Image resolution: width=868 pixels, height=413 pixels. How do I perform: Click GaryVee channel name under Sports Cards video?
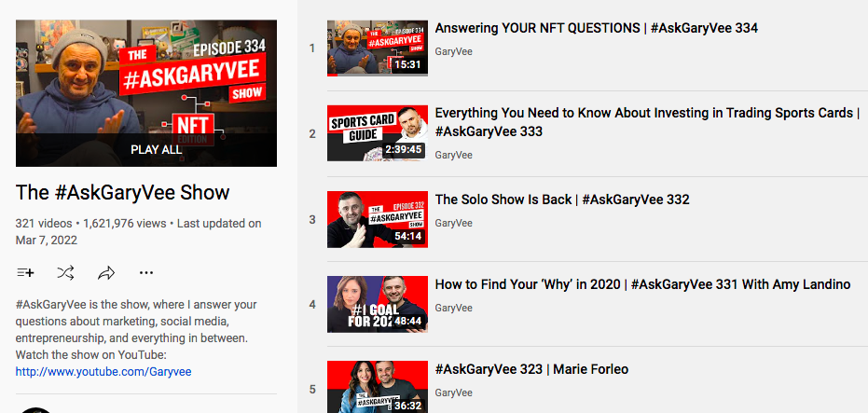click(x=453, y=155)
